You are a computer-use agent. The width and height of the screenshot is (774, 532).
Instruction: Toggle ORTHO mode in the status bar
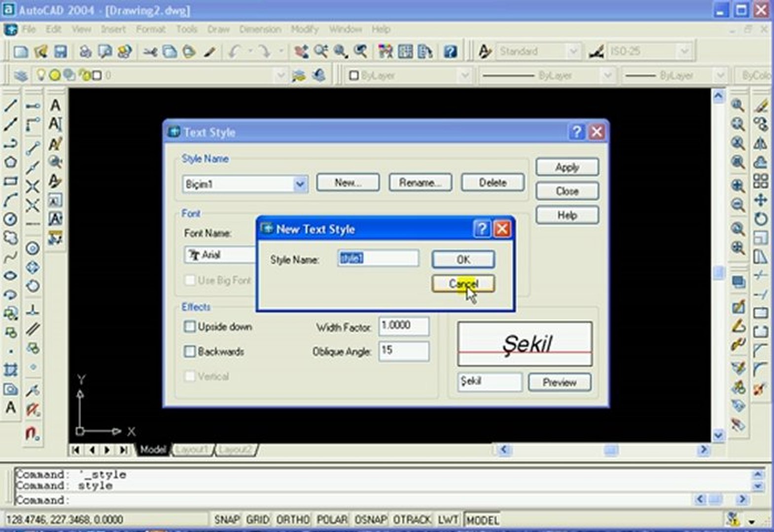coord(293,520)
